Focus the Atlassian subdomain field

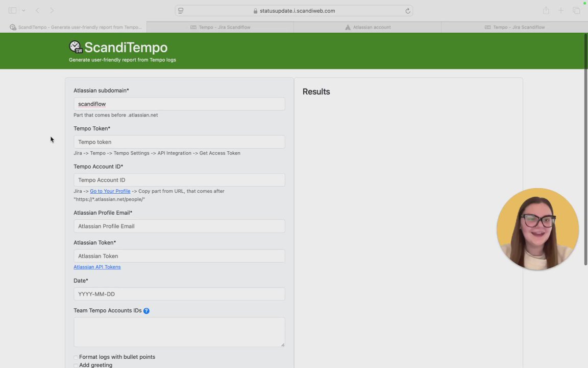coord(179,104)
